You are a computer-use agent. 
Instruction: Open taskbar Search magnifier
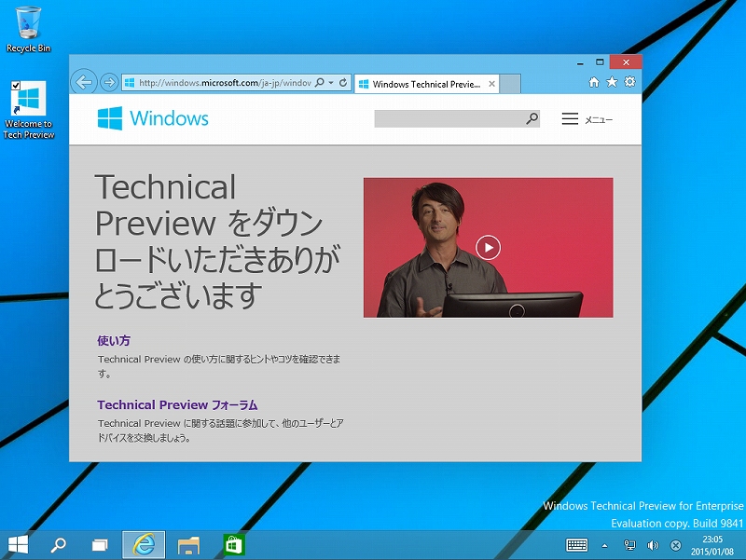point(59,545)
